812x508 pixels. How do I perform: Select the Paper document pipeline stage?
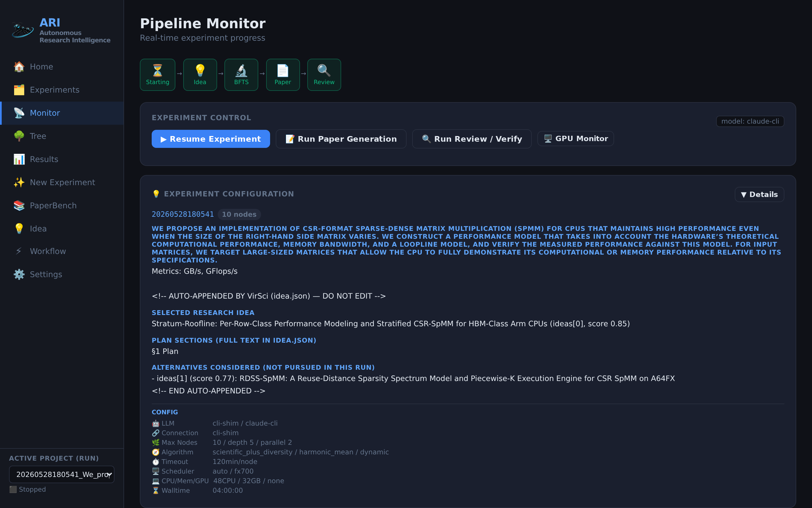283,75
